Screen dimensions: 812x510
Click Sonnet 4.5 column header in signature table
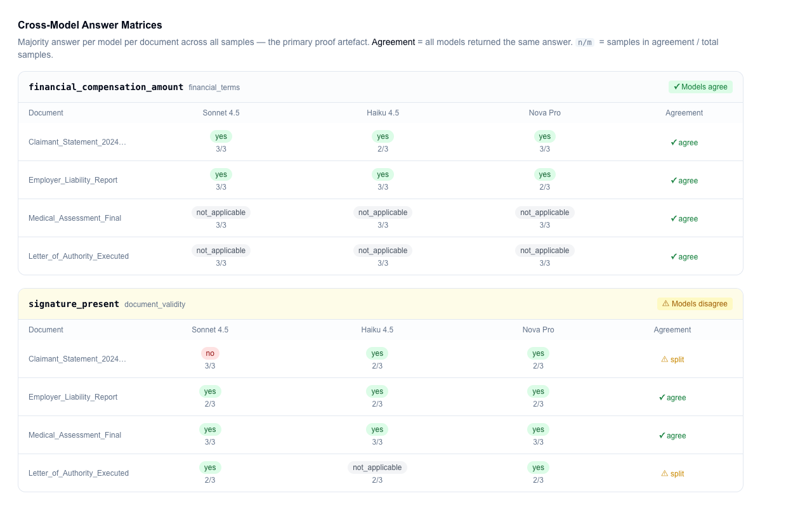pyautogui.click(x=210, y=330)
